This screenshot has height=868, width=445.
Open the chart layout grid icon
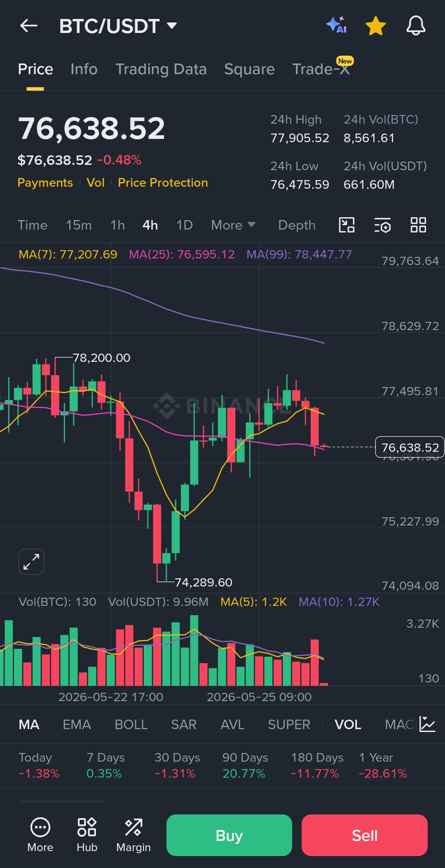[418, 225]
